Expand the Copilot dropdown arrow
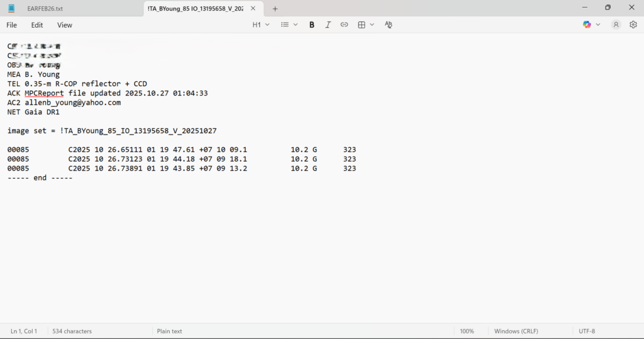 (x=598, y=25)
